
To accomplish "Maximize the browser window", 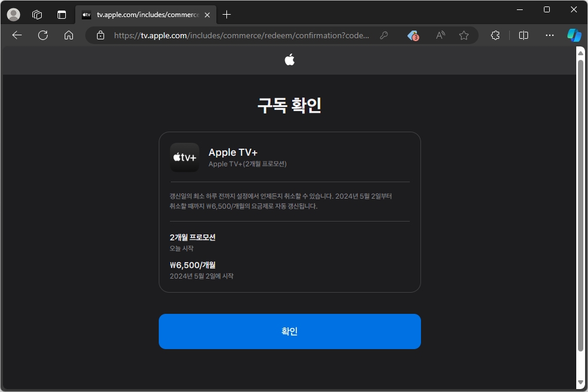I will coord(547,10).
